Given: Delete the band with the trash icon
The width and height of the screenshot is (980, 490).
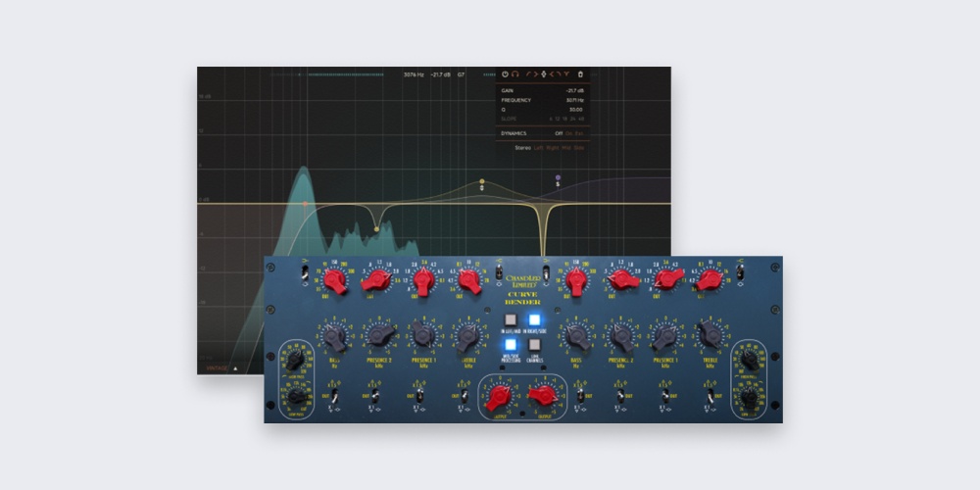Looking at the screenshot, I should click(580, 73).
